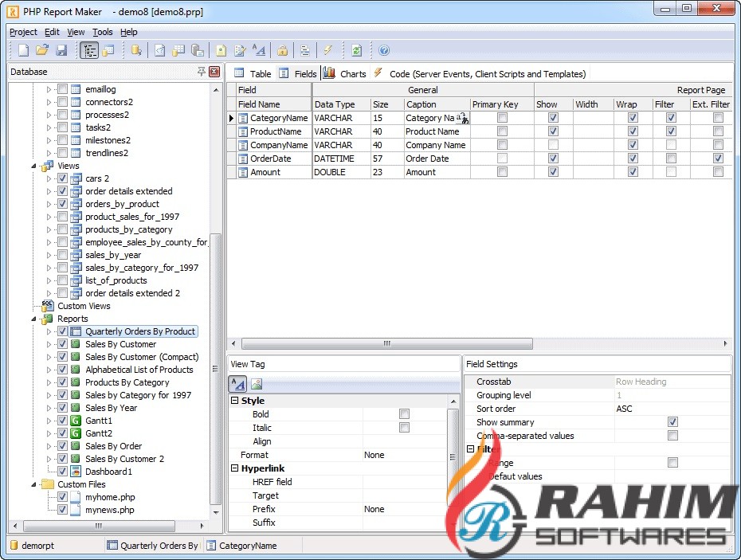The image size is (741, 560).
Task: Click the lightning bolt generate icon in toolbar
Action: [x=327, y=50]
